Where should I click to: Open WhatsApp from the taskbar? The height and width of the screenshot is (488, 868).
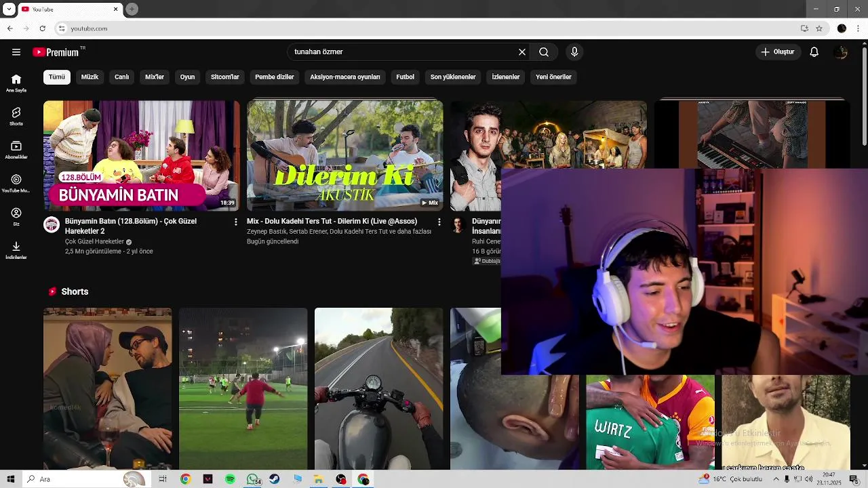(252, 479)
